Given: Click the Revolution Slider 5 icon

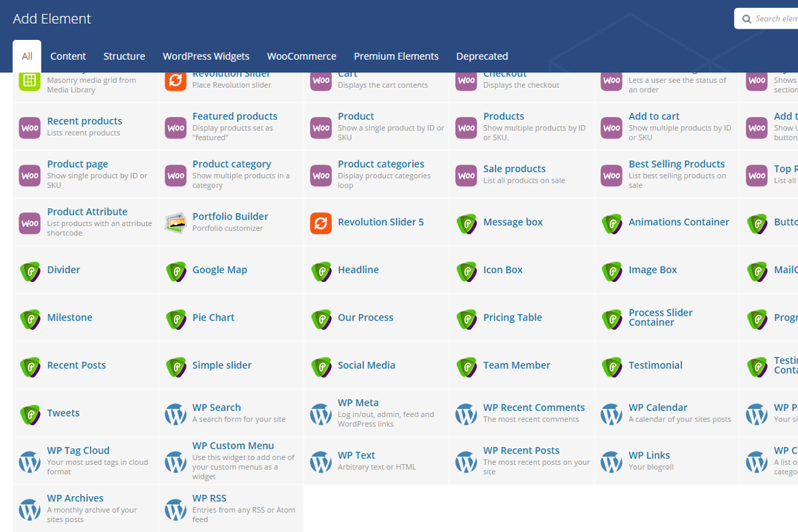Looking at the screenshot, I should click(321, 223).
